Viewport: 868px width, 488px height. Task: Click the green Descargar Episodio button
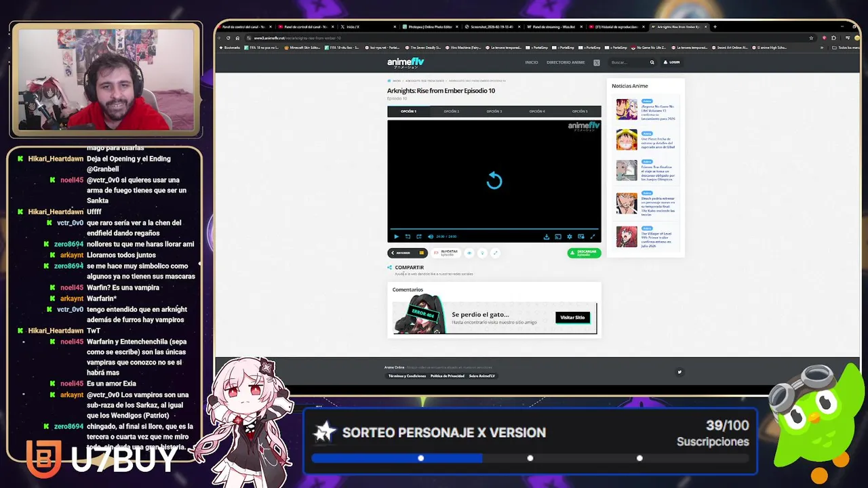coord(584,253)
